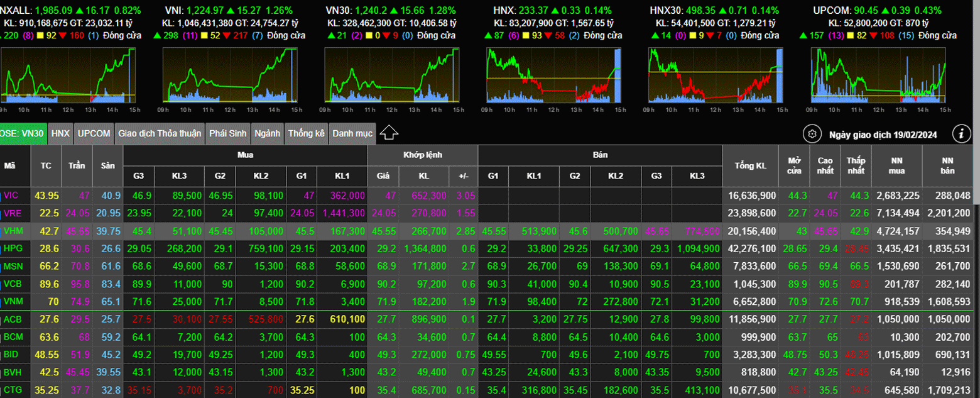Click the VIC stock symbol

point(11,196)
